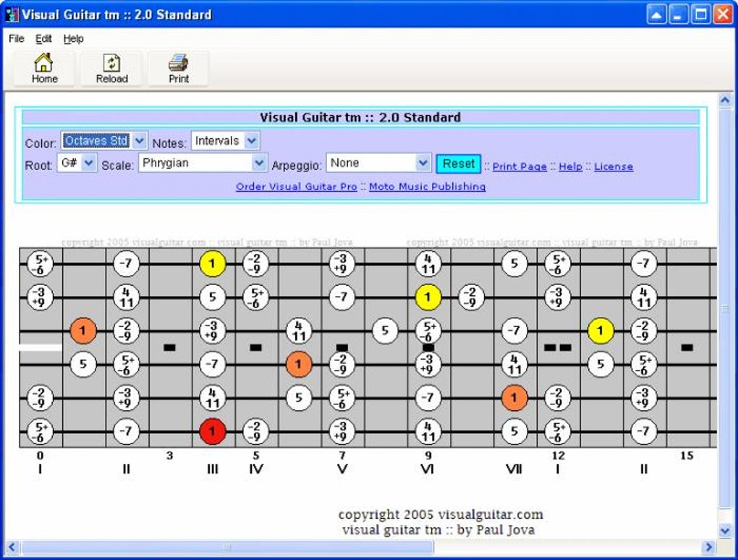Visit the Moto Music Publishing link

(x=428, y=186)
